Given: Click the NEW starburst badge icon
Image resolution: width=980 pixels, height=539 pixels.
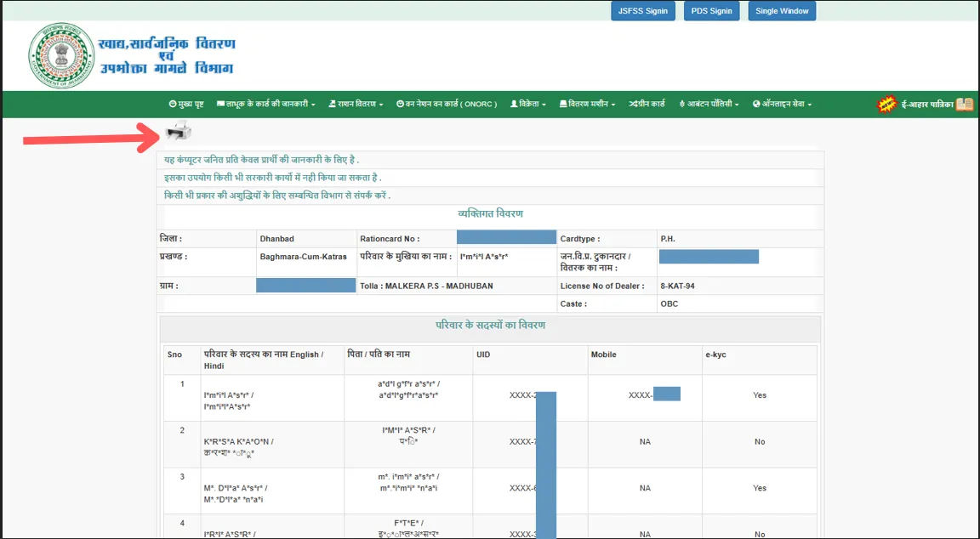Looking at the screenshot, I should click(886, 105).
